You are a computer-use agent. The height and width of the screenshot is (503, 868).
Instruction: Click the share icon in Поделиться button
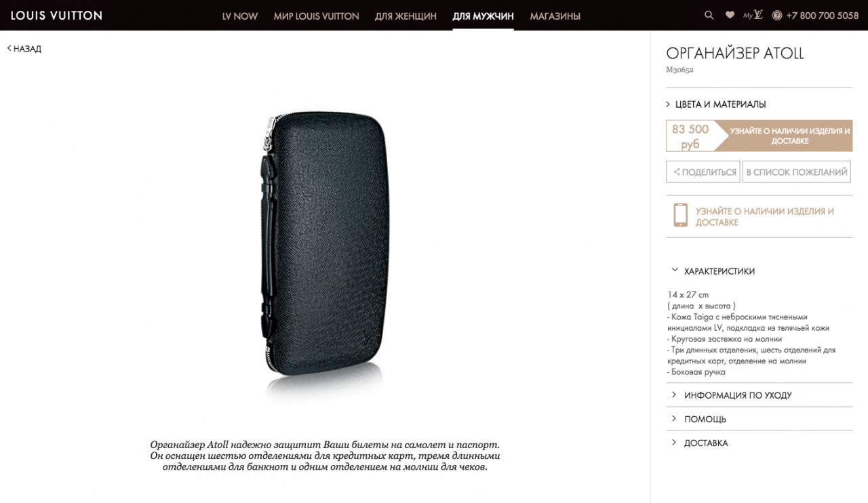tap(676, 172)
